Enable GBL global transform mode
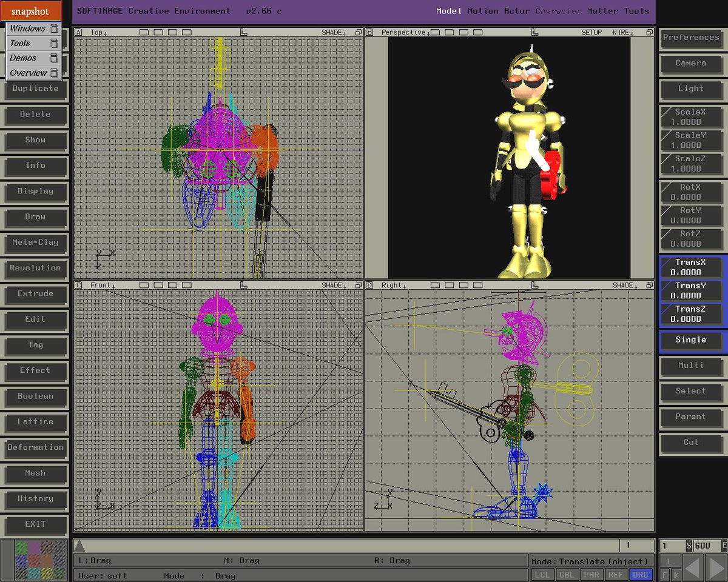The image size is (728, 582). click(x=567, y=575)
